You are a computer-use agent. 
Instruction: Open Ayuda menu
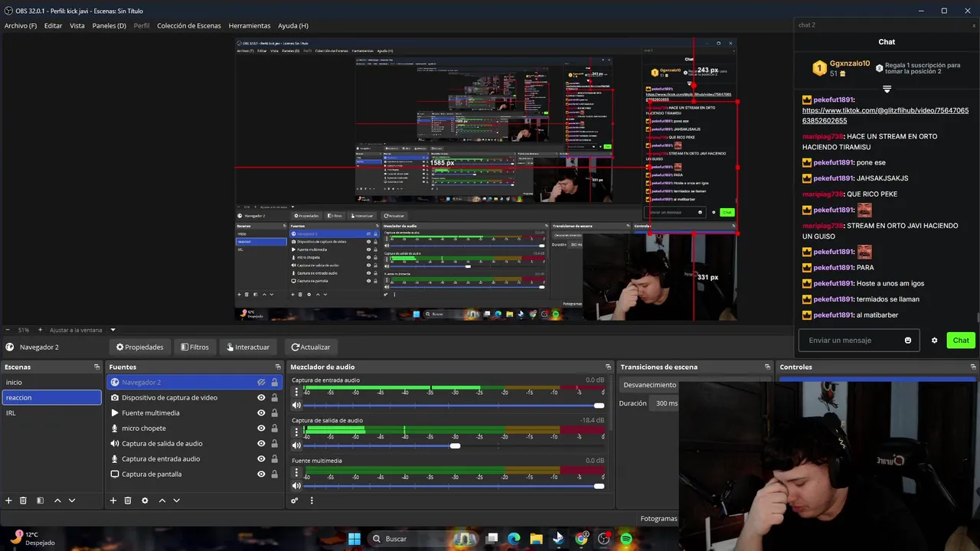tap(293, 25)
